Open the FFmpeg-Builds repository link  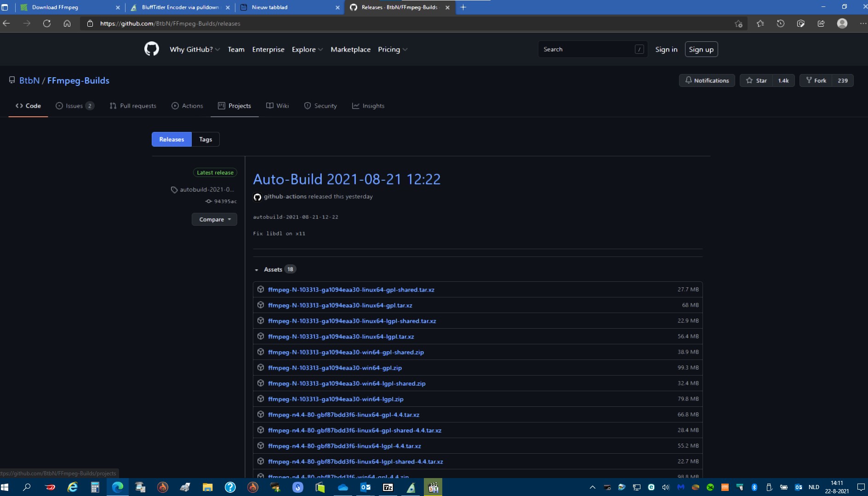click(x=78, y=80)
